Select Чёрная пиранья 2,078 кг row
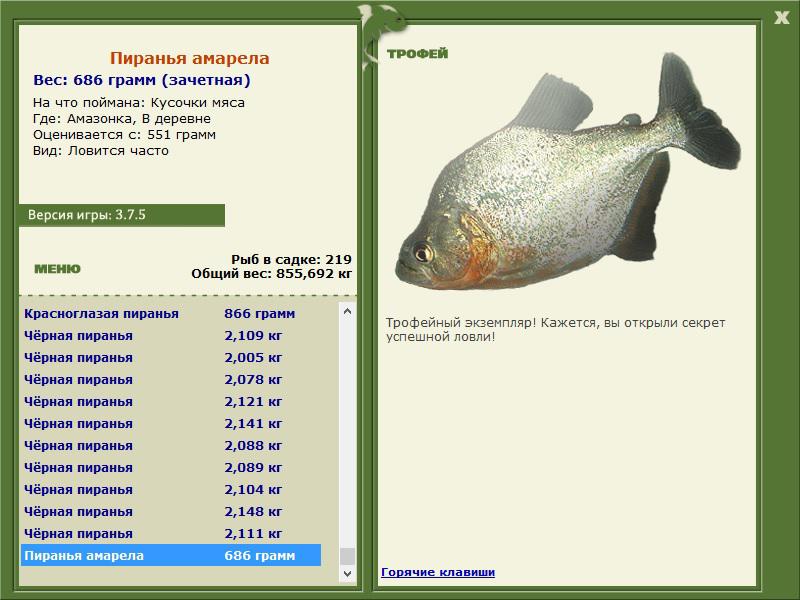 [171, 380]
